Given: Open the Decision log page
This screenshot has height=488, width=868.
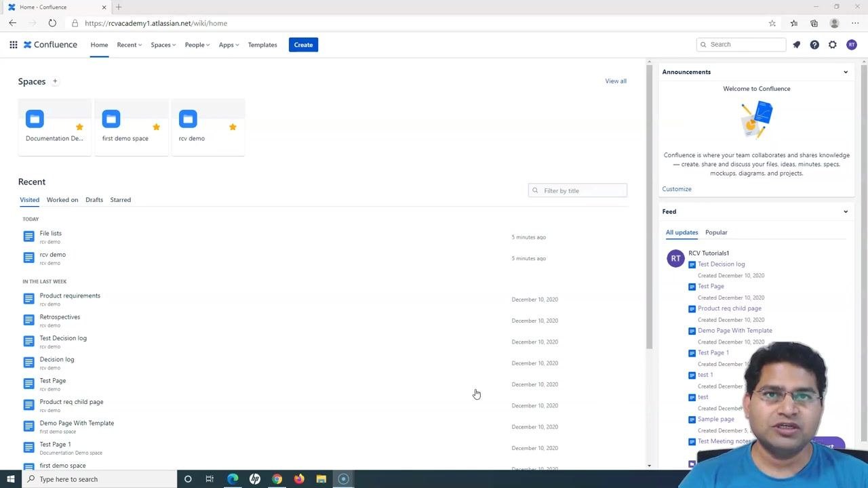Looking at the screenshot, I should pos(57,359).
